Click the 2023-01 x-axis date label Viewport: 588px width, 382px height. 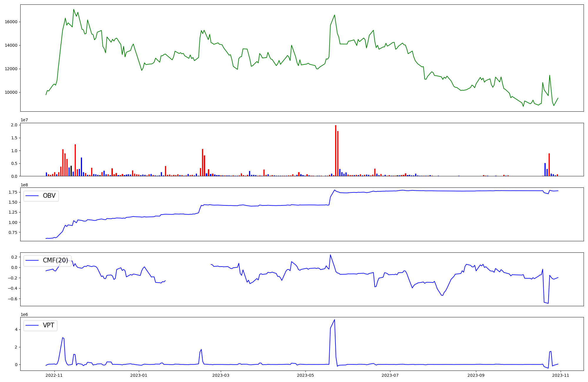pos(138,375)
